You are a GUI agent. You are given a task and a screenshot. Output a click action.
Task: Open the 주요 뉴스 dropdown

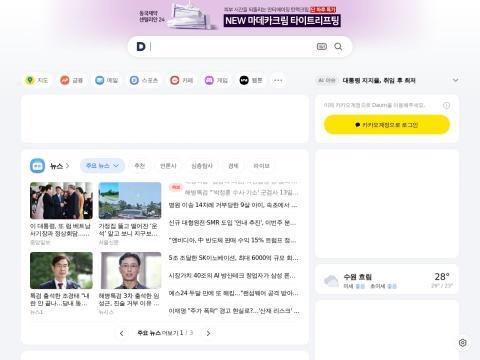pyautogui.click(x=102, y=166)
